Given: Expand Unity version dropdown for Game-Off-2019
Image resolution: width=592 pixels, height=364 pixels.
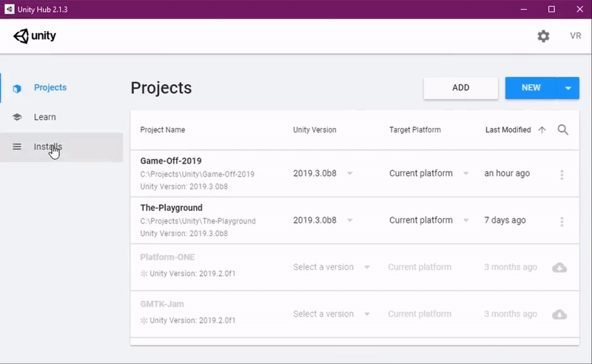Looking at the screenshot, I should (349, 173).
